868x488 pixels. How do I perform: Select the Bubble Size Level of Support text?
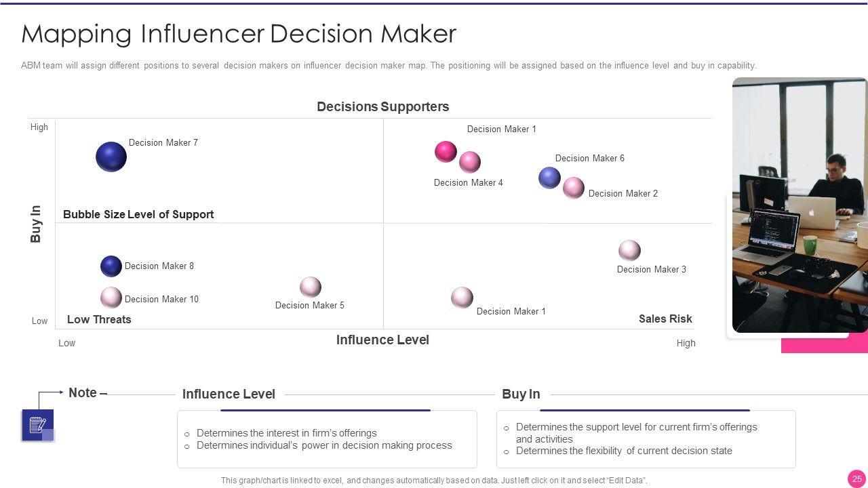138,214
